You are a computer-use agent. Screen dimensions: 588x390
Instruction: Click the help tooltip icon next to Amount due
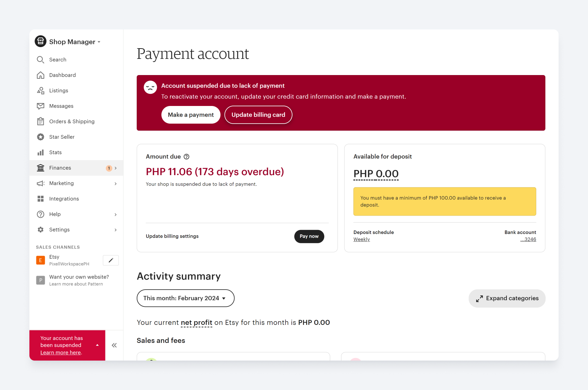tap(187, 156)
